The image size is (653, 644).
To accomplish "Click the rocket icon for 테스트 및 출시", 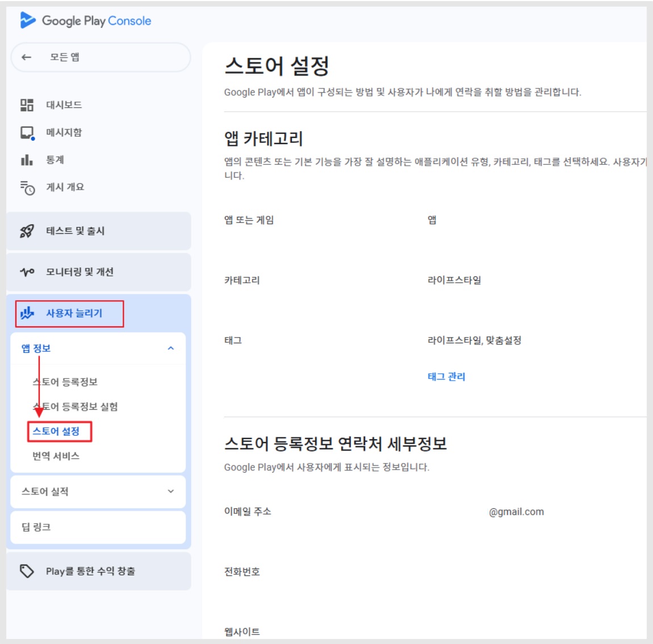I will [27, 231].
